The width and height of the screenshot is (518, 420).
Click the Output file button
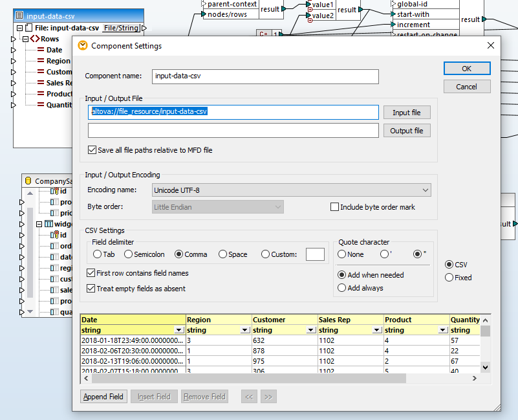[x=406, y=131]
